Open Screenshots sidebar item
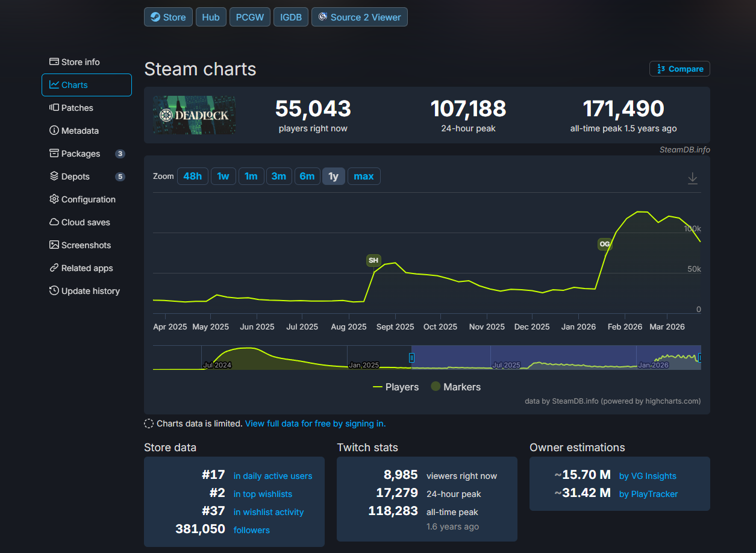Viewport: 756px width, 553px height. click(87, 245)
